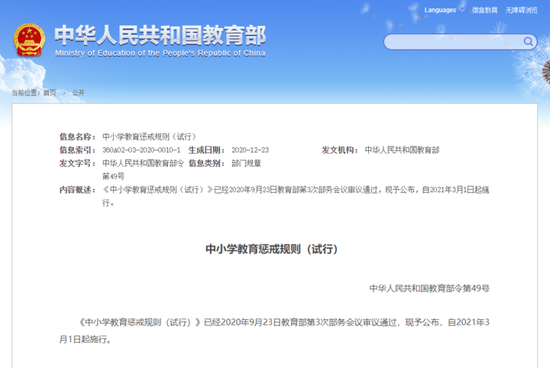This screenshot has height=368, width=550.
Task: Click the search magnifier icon
Action: [528, 42]
